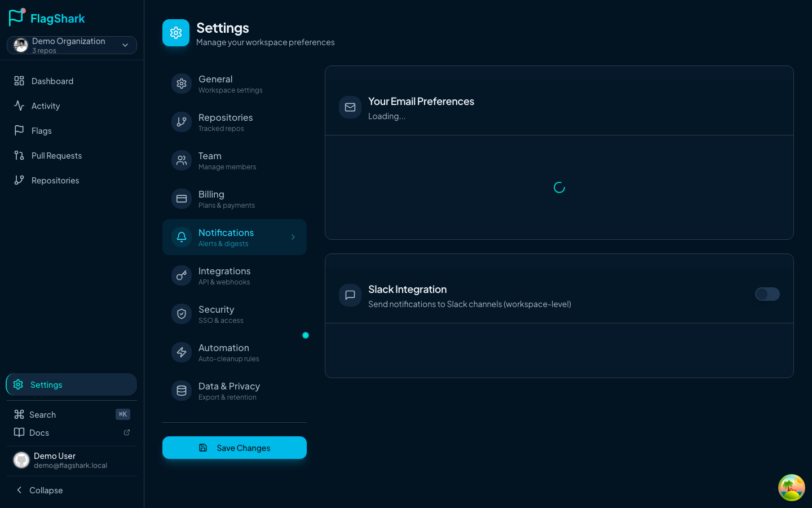Open the Docs external link
This screenshot has width=812, height=508.
click(x=126, y=432)
